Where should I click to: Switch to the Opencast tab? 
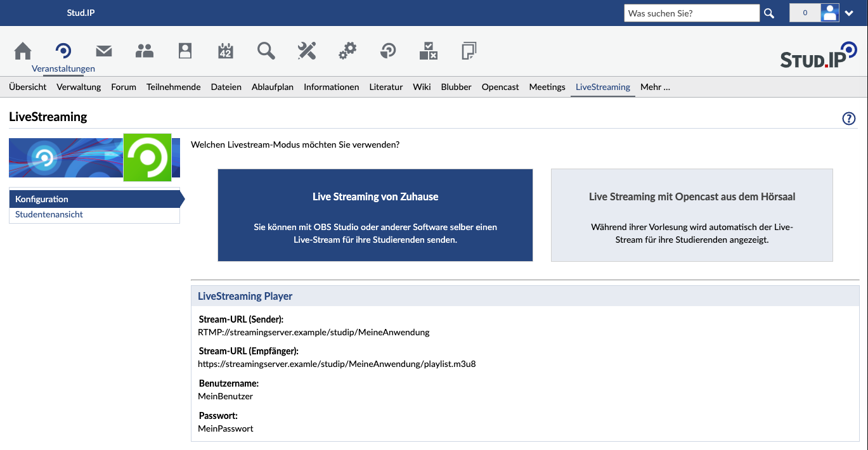tap(500, 87)
